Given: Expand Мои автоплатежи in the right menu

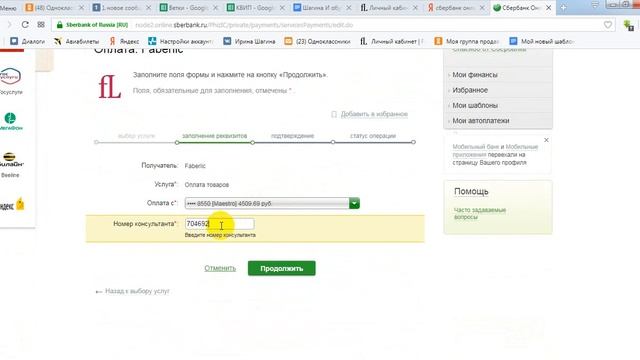Looking at the screenshot, I should [x=481, y=121].
